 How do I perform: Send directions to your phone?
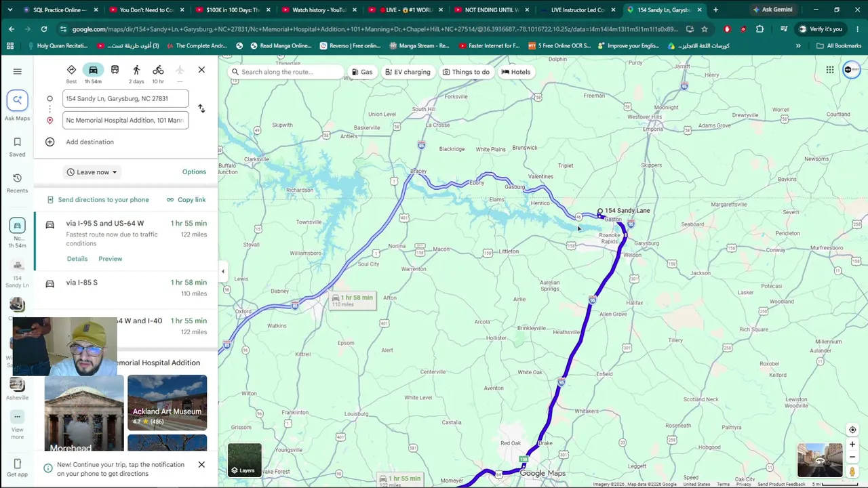[98, 199]
